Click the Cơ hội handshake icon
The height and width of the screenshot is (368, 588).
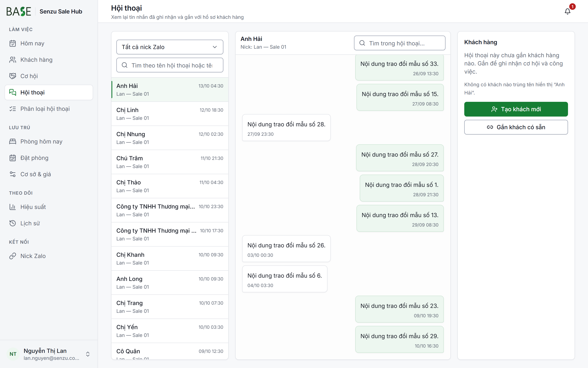[13, 76]
